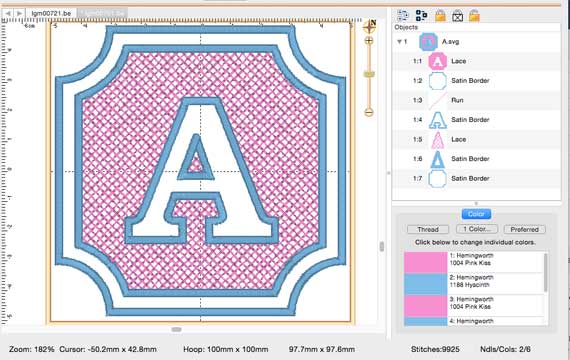The width and height of the screenshot is (570, 360).
Task: Click blue swatch for color 4 Hemingworth
Action: click(425, 321)
